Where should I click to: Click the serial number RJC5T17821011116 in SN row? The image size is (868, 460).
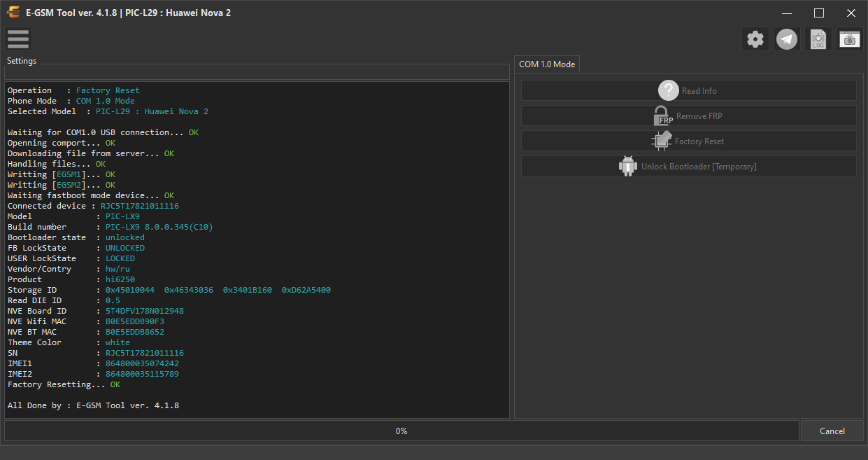click(x=145, y=353)
